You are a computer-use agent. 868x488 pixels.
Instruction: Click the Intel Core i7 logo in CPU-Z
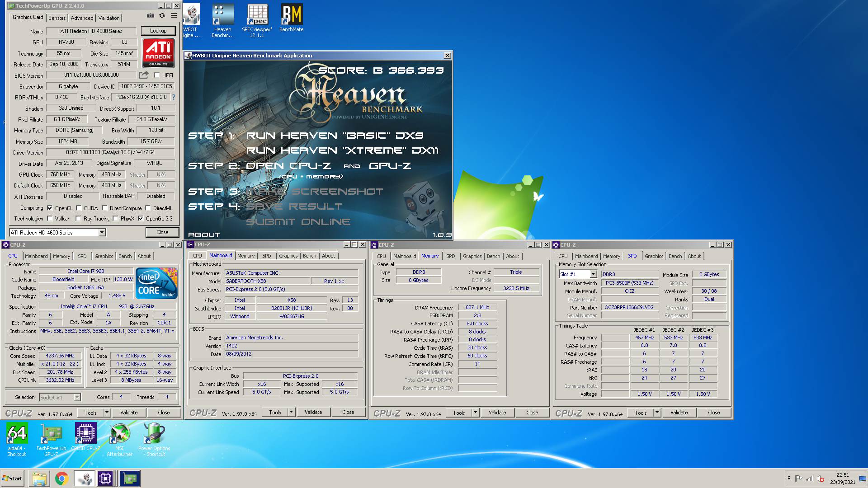coord(157,283)
